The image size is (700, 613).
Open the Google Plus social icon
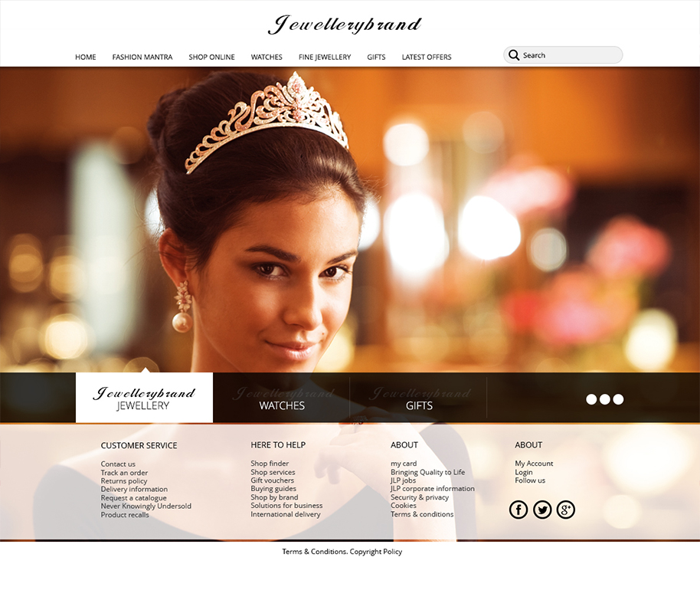pos(566,510)
